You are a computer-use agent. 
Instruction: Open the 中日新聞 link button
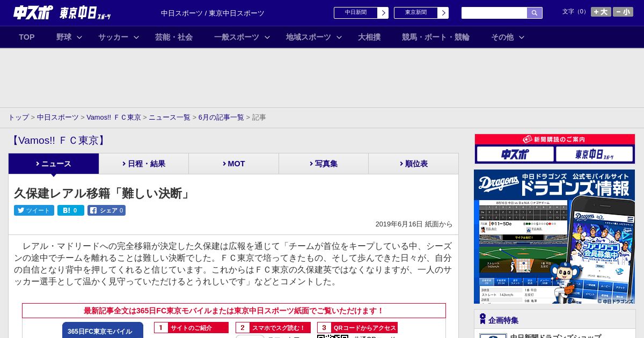tap(361, 13)
